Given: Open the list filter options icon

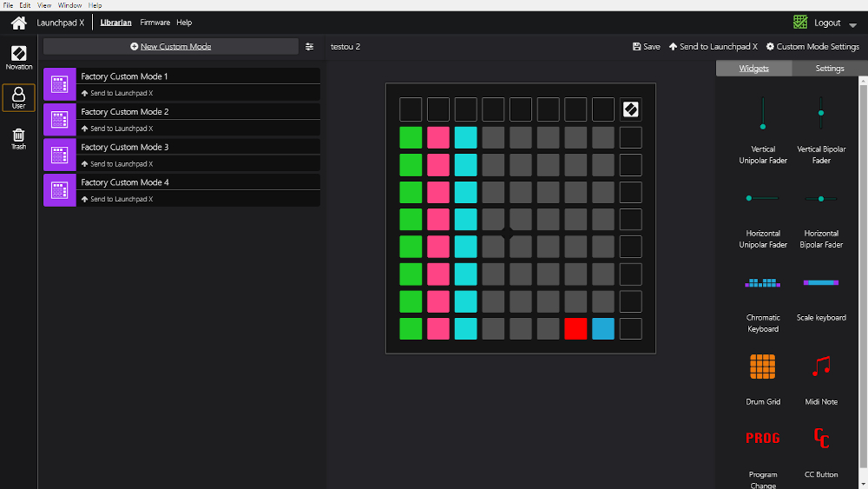Looking at the screenshot, I should point(310,47).
